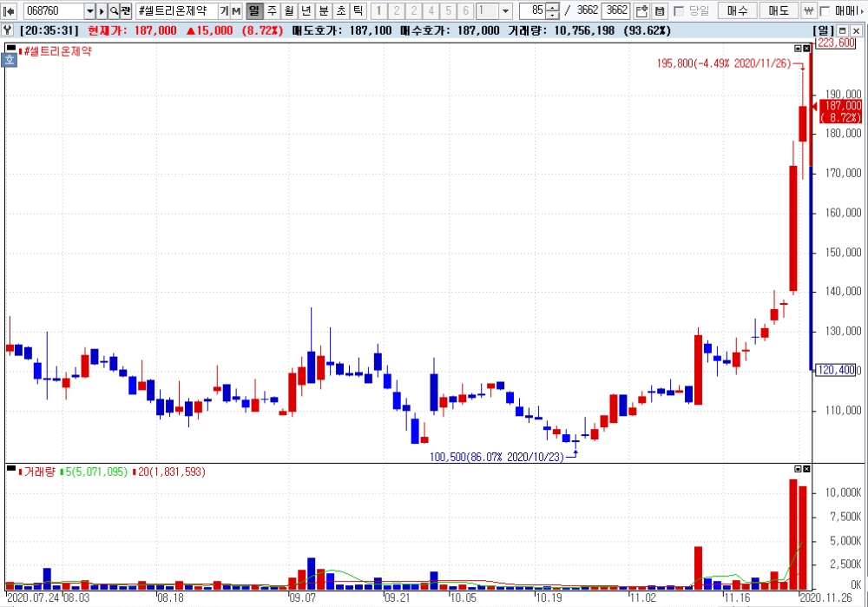Click the 매도 sell button

779,10
